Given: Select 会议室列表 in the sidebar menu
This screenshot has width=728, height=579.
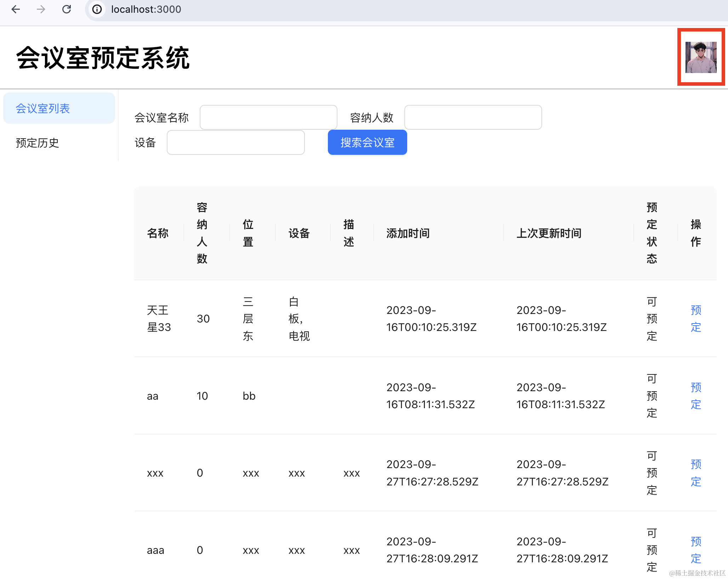Looking at the screenshot, I should click(59, 108).
